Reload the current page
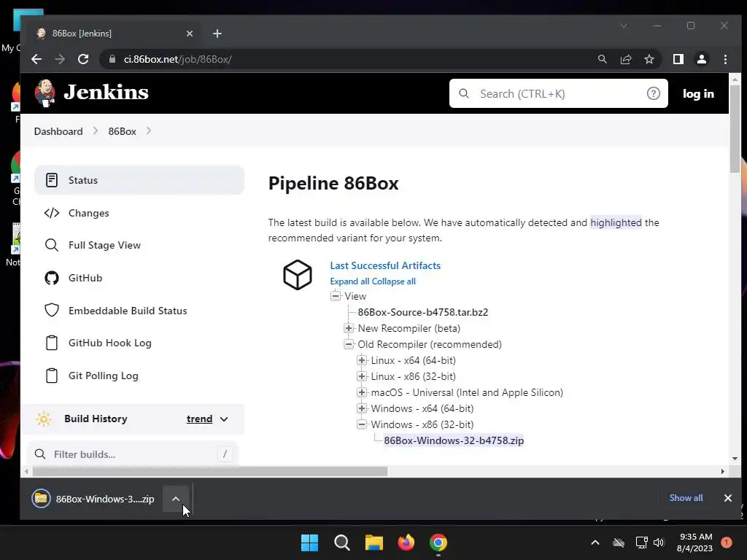Viewport: 747px width, 560px height. 83,59
